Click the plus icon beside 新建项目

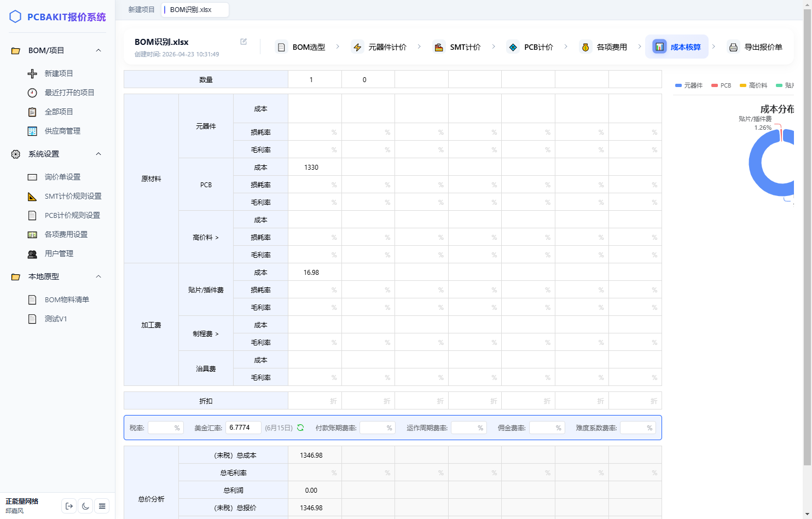click(32, 73)
